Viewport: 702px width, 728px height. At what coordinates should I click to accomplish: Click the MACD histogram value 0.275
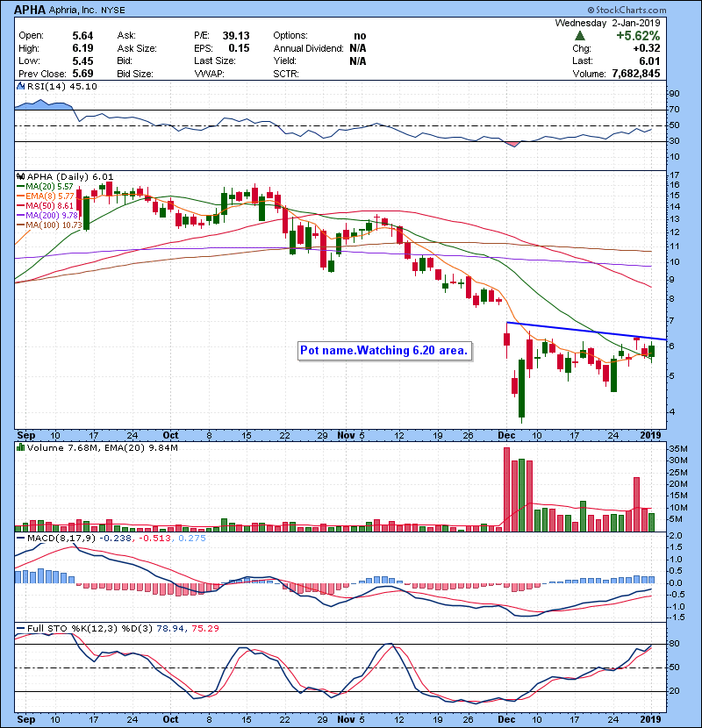tap(192, 539)
